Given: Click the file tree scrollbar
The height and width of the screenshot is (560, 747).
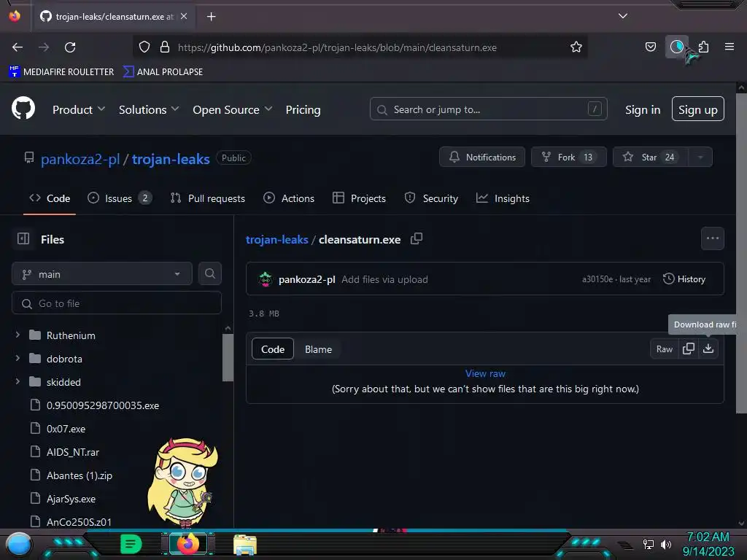Looking at the screenshot, I should click(x=228, y=357).
